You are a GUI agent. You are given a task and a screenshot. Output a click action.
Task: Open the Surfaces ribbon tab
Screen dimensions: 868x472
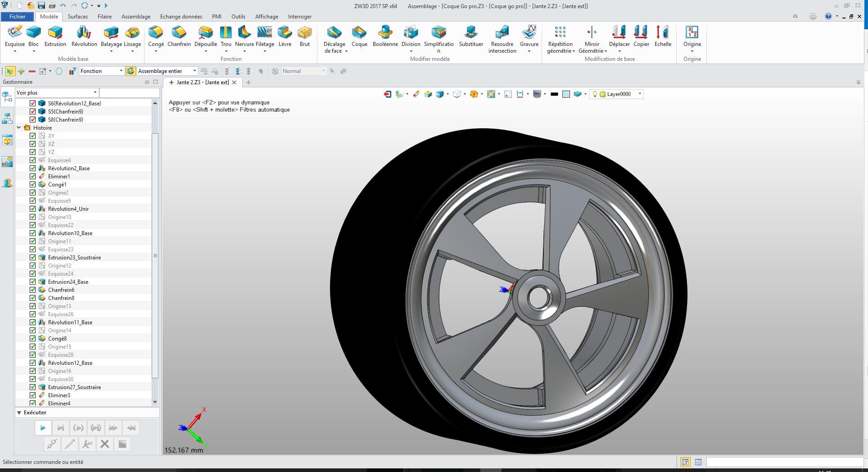[x=78, y=17]
